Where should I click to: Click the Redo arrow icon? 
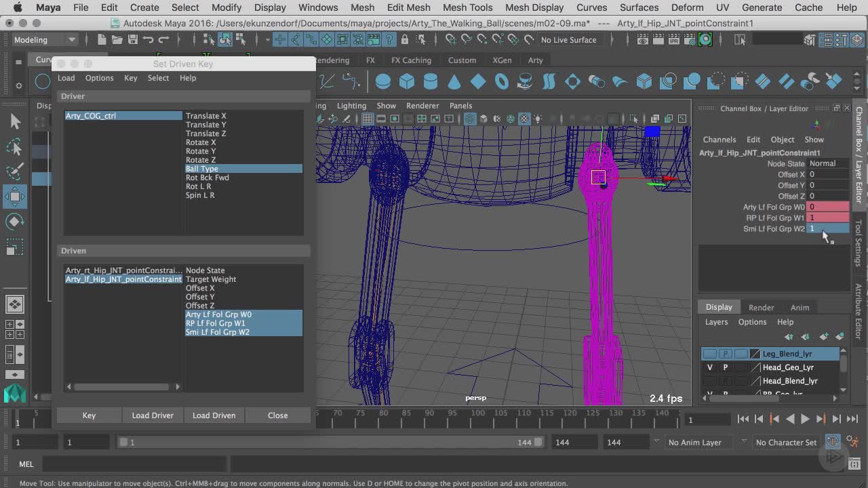click(x=163, y=40)
